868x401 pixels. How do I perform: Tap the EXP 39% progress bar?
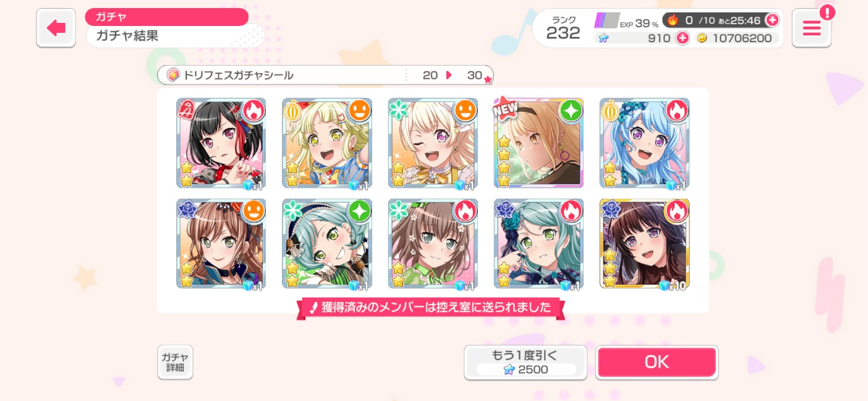coord(607,20)
